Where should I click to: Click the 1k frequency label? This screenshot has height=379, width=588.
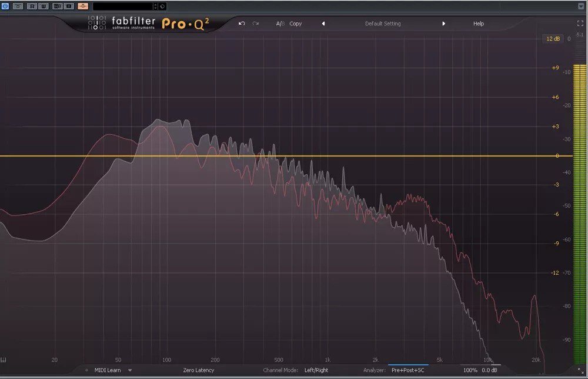tap(328, 360)
